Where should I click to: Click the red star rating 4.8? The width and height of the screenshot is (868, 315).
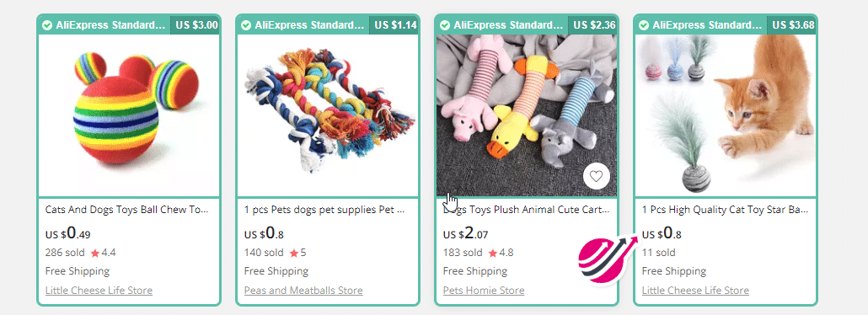[493, 253]
